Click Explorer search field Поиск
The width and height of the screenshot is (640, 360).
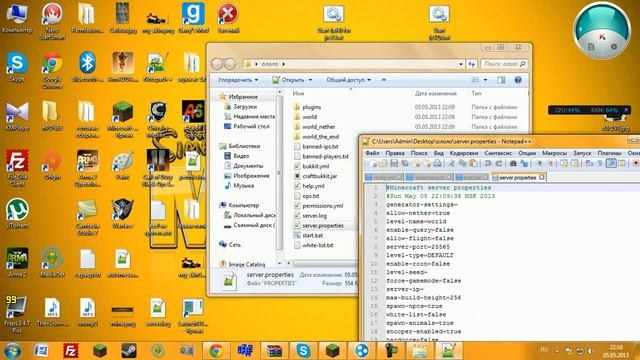504,64
